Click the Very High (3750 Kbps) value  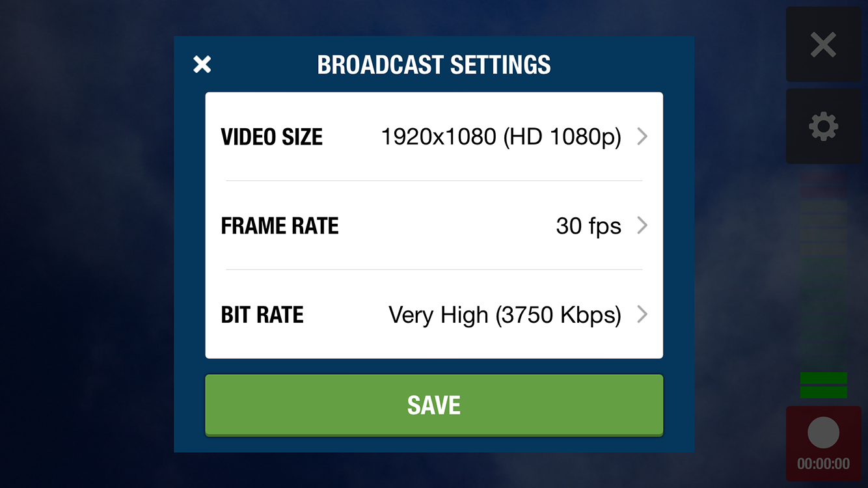(504, 316)
